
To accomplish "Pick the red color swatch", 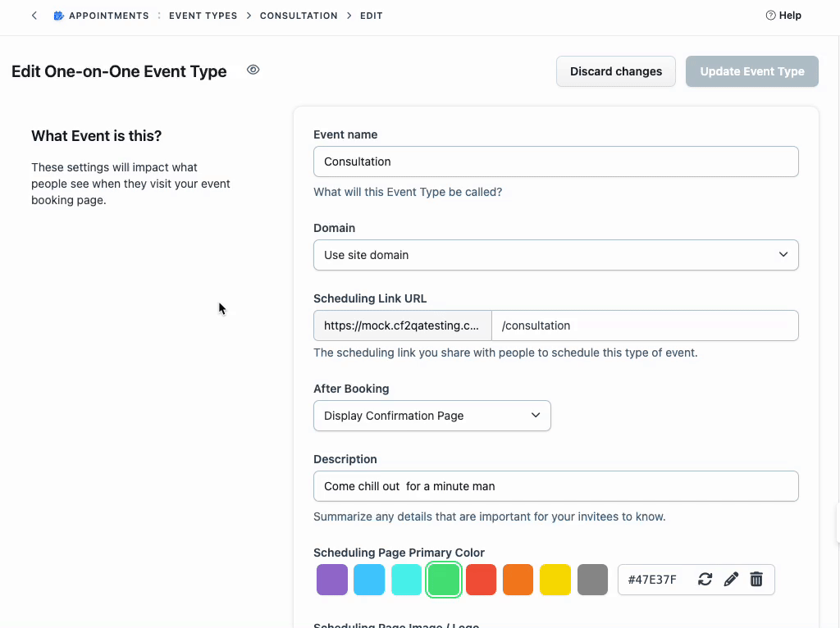I will point(481,580).
